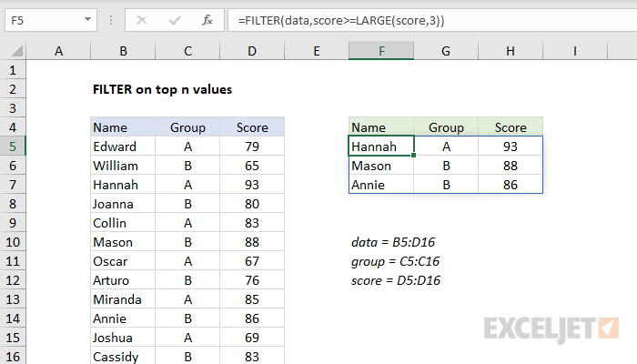Click the Name header in column B
Viewport: 637px width, 364px height.
click(123, 127)
